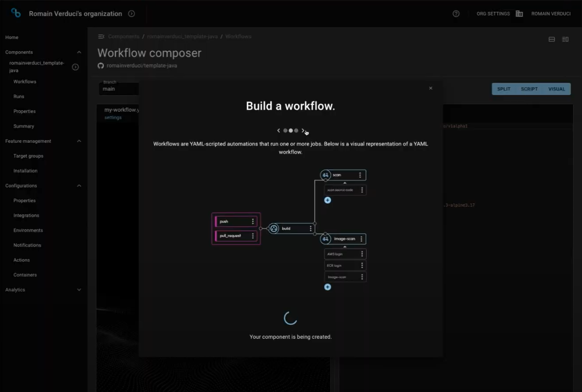
Task: Open the Branch dropdown showing main
Action: point(119,89)
